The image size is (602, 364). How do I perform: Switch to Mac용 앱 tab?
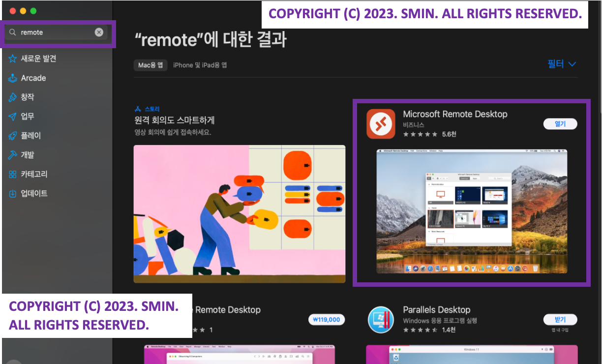coord(150,65)
